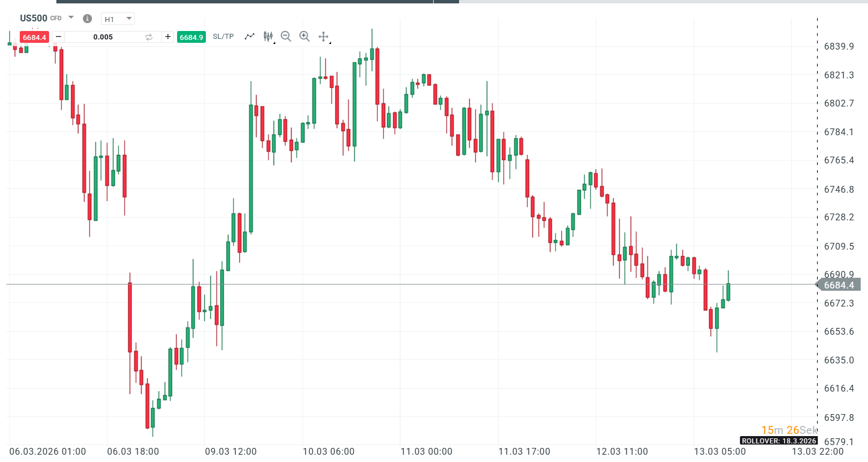Image resolution: width=868 pixels, height=462 pixels.
Task: Click the green buy price 6684.9
Action: coord(191,36)
